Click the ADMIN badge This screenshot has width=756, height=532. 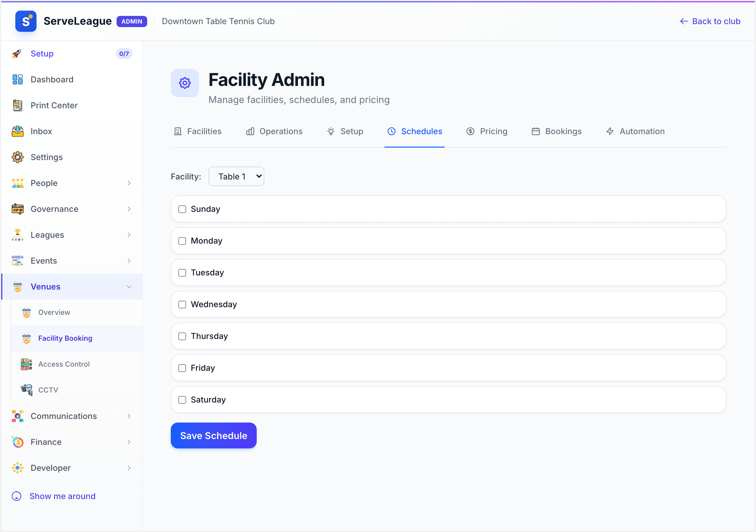pos(132,21)
